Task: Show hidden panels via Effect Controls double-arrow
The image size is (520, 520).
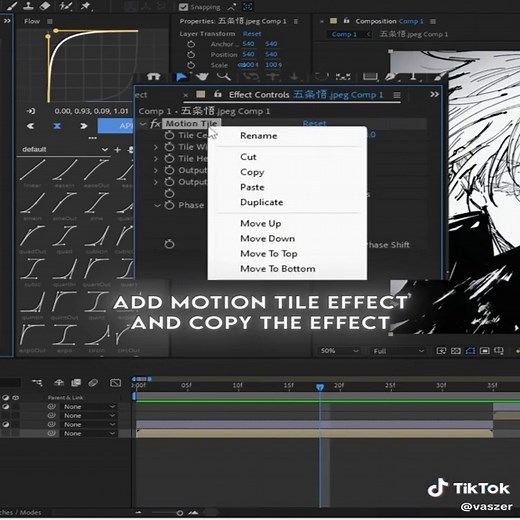Action: click(434, 94)
